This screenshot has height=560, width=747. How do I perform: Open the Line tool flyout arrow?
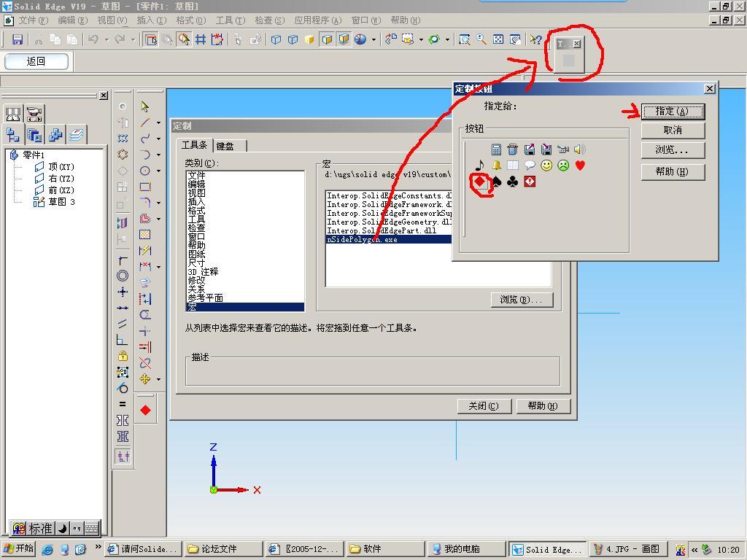click(x=158, y=122)
